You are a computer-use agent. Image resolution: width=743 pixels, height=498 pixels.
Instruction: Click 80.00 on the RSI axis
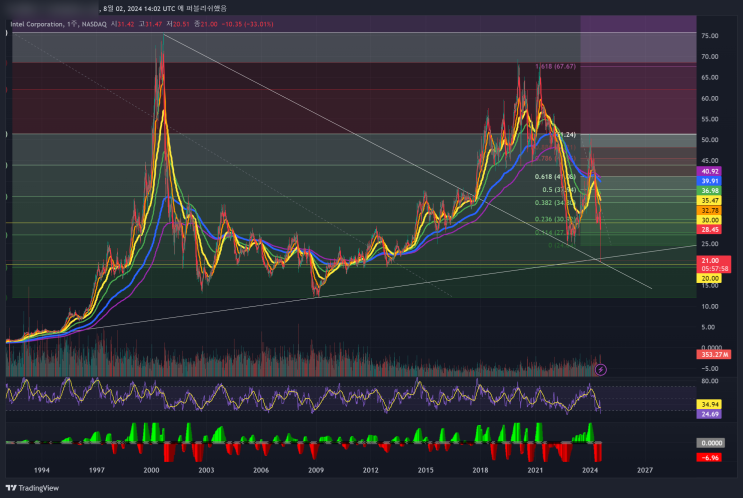click(709, 381)
